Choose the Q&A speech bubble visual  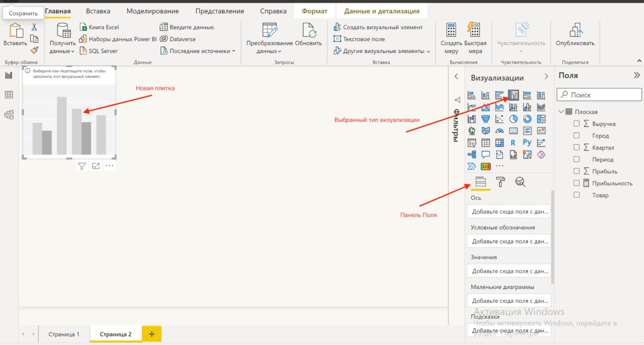coord(485,154)
